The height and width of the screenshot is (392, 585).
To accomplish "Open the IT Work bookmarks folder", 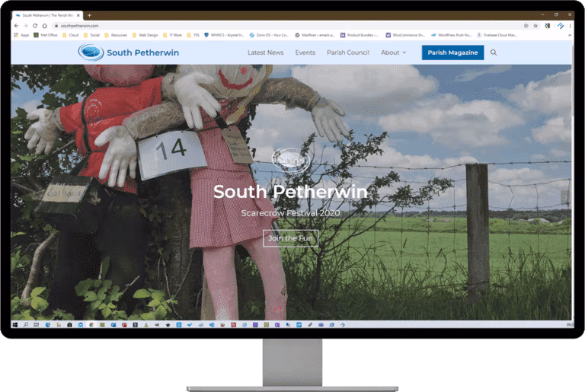I will [172, 35].
